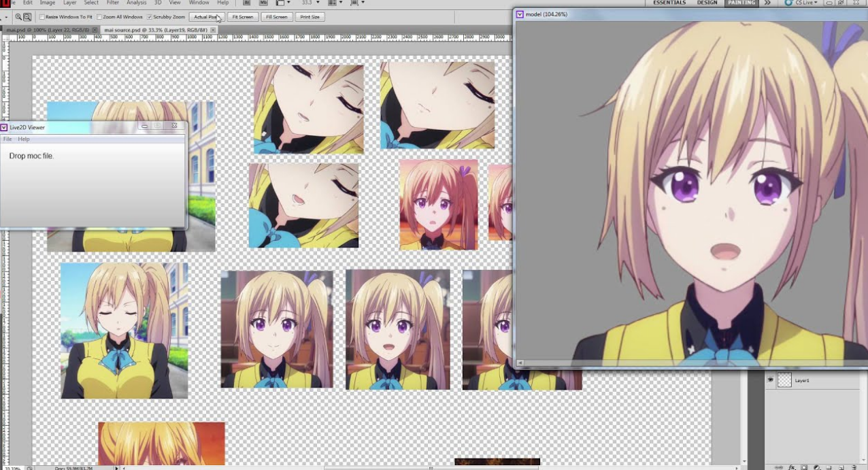This screenshot has width=868, height=470.
Task: Enable Zoom All Windows checkbox
Action: (x=99, y=17)
